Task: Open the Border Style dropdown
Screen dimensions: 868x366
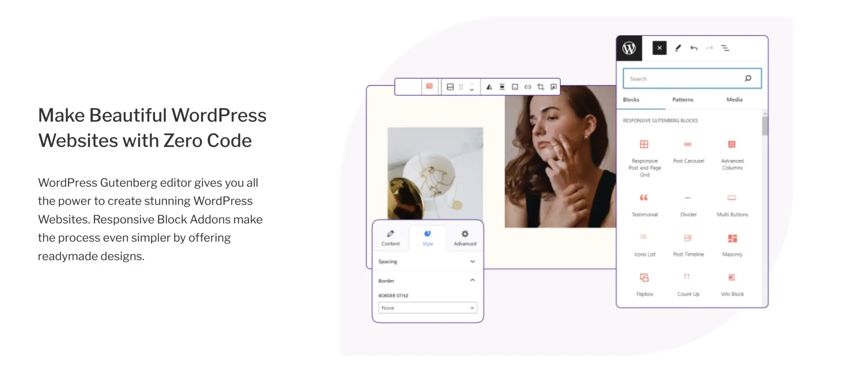Action: tap(427, 308)
